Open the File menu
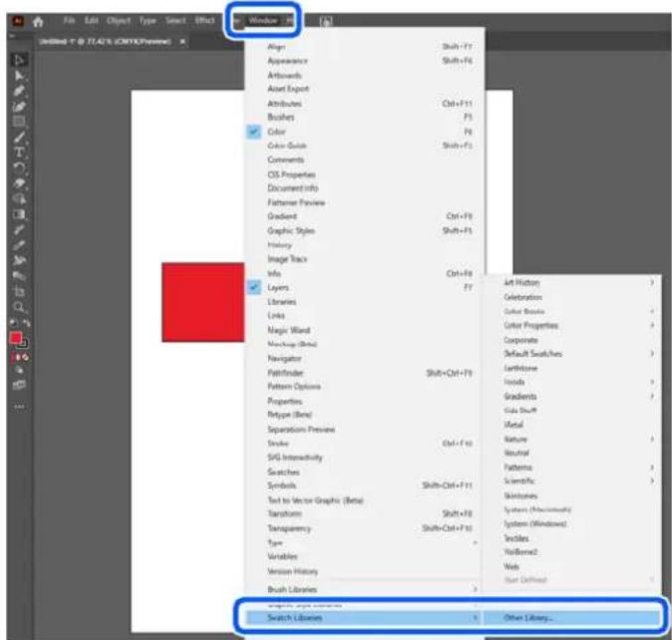Viewport: 672px width, 640px height. pyautogui.click(x=70, y=21)
